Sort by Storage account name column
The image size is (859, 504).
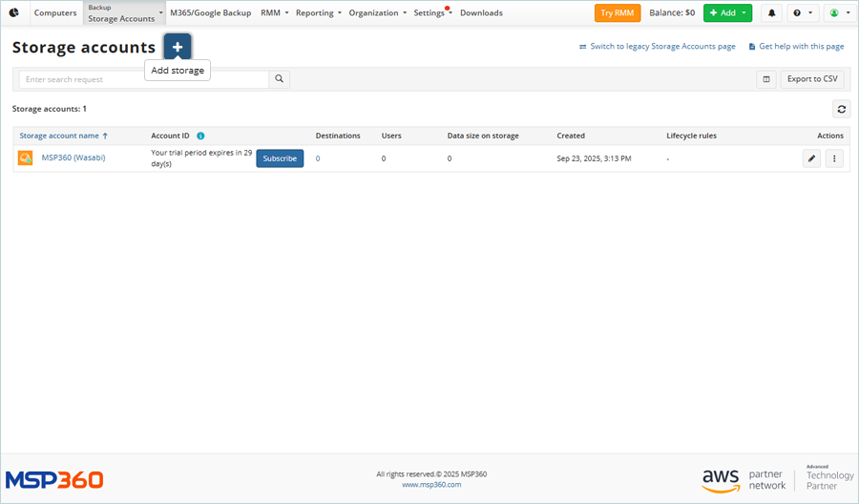click(63, 136)
